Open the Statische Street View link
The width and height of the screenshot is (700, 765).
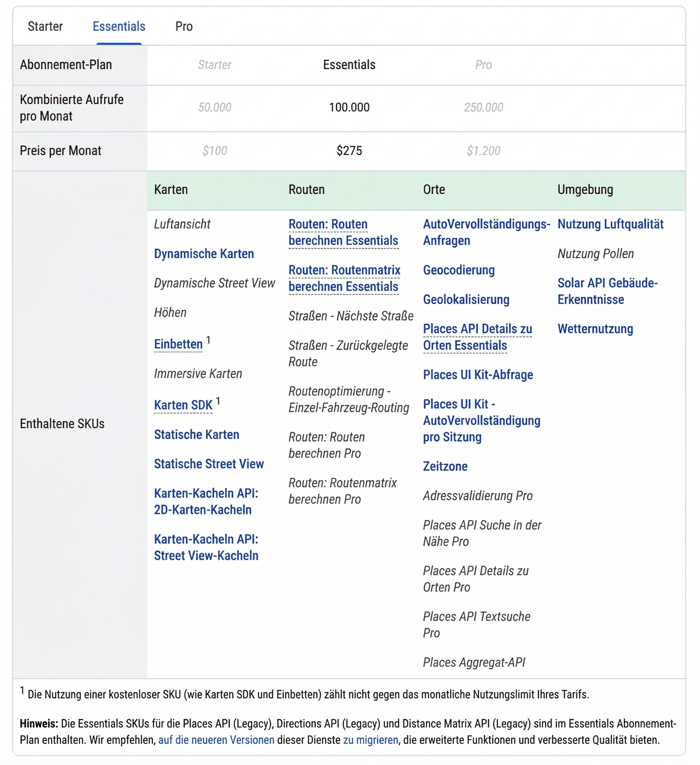click(x=209, y=464)
